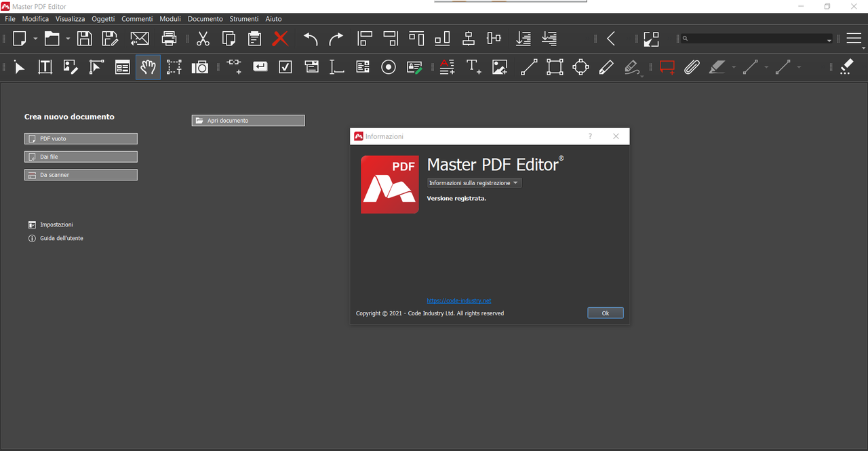The image size is (868, 451).
Task: Select the Edit Image object tool
Action: click(71, 67)
